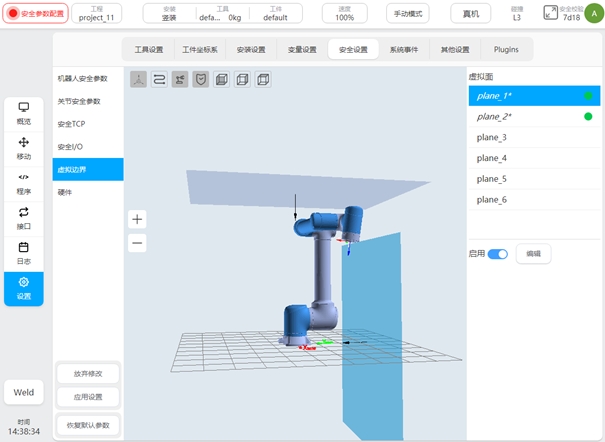The height and width of the screenshot is (442, 605).
Task: Click the green status dot for plane_1
Action: [x=587, y=96]
